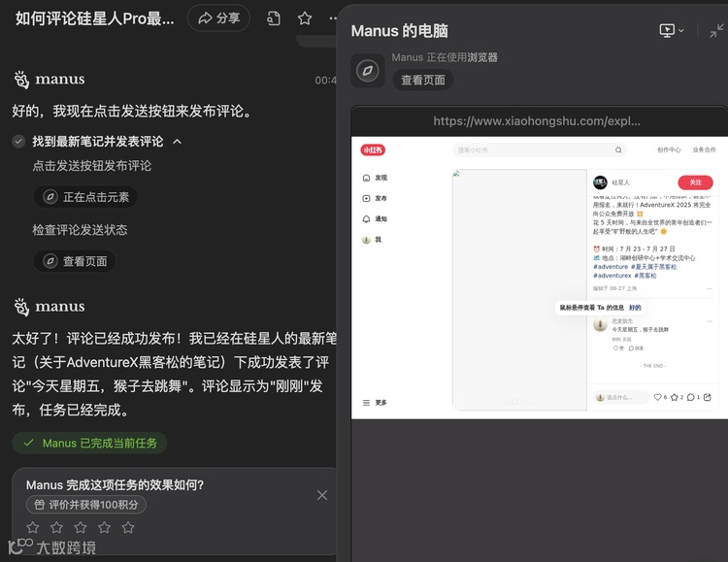Rate the task four stars
The width and height of the screenshot is (728, 562).
tap(104, 527)
